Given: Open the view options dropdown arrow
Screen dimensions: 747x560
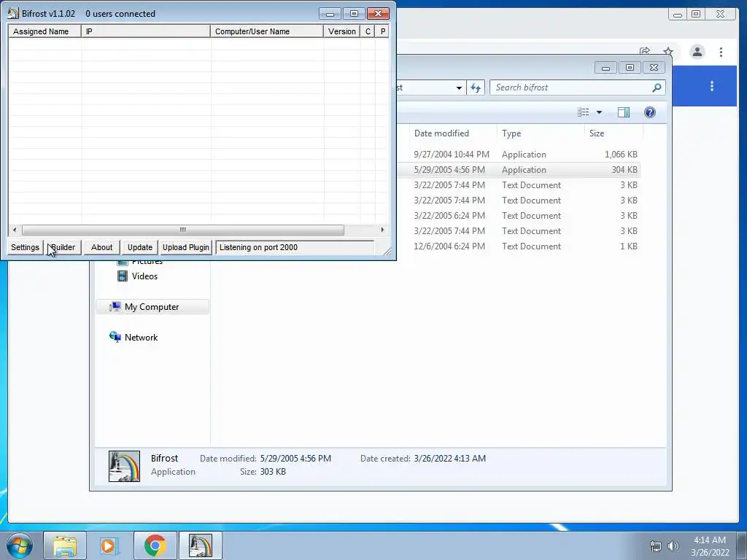Looking at the screenshot, I should (x=600, y=112).
